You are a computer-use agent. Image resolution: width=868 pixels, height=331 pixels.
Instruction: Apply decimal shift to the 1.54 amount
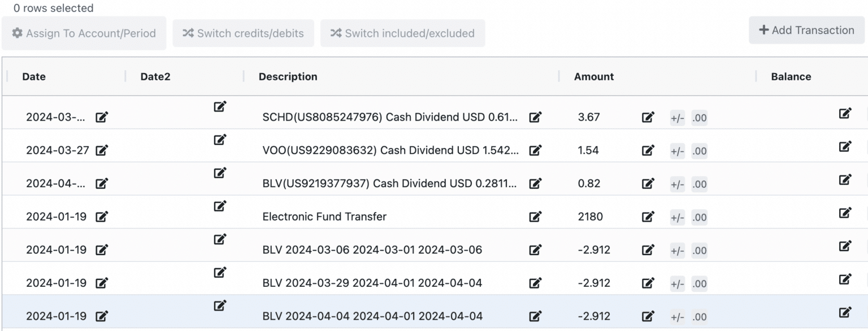coord(699,151)
